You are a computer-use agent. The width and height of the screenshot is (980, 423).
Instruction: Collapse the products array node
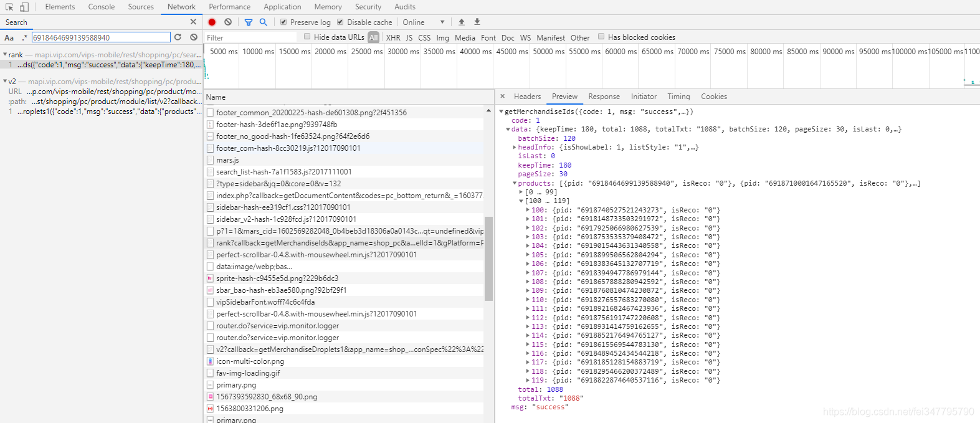click(x=515, y=183)
